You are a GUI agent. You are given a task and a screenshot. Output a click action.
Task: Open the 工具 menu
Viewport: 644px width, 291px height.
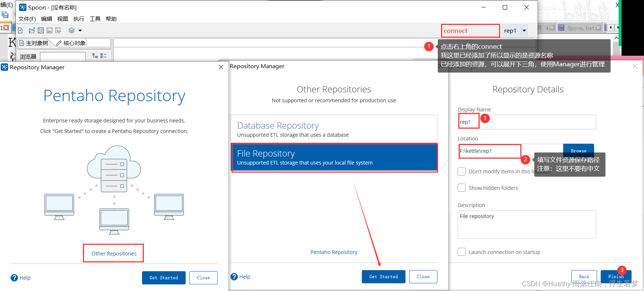(95, 19)
